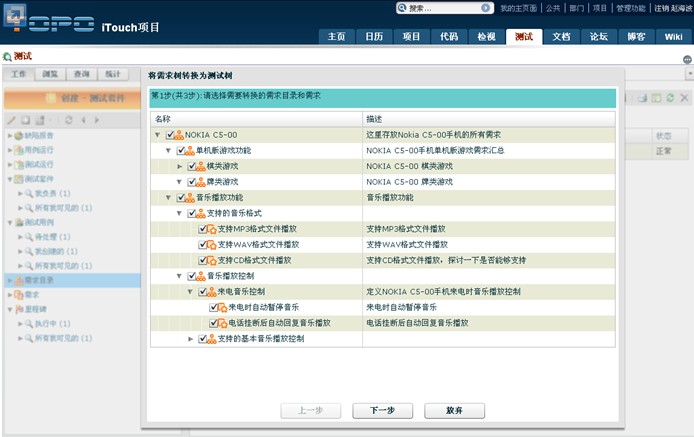Click the magnifier icon in the search box
The width and height of the screenshot is (694, 437).
(x=402, y=8)
